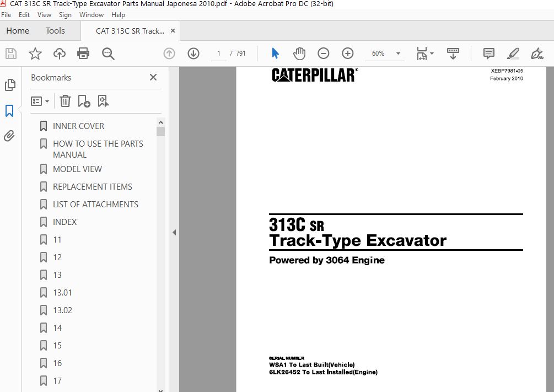Collapse navigation pane with left arrow

(x=174, y=232)
